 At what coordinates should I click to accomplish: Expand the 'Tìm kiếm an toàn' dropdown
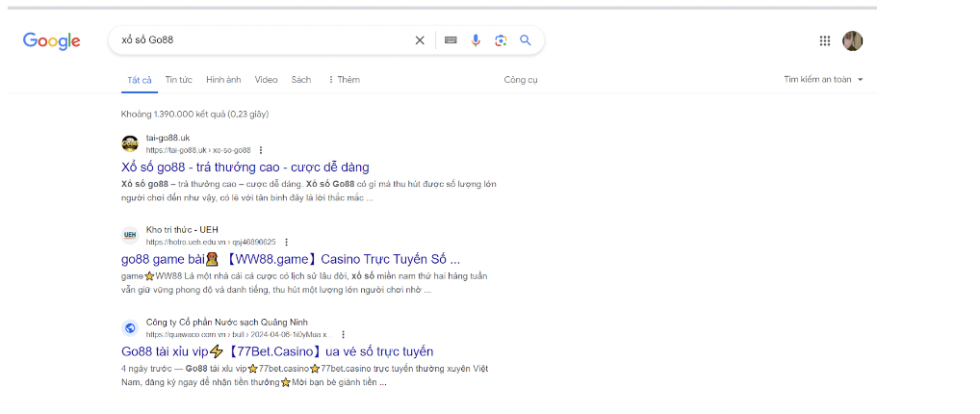(x=824, y=79)
